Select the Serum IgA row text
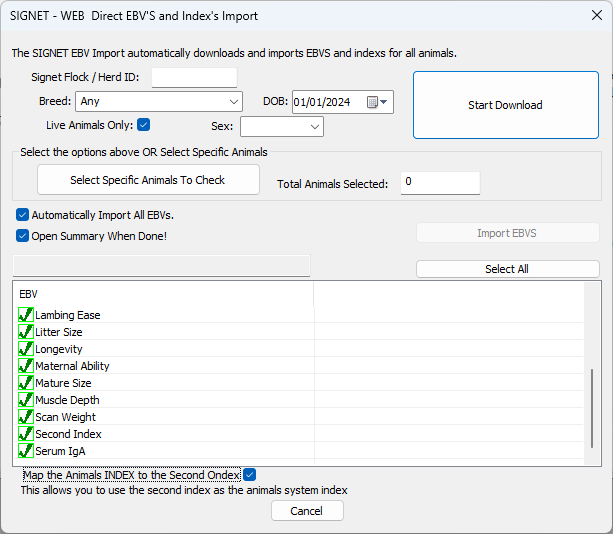Image resolution: width=613 pixels, height=534 pixels. [60, 451]
